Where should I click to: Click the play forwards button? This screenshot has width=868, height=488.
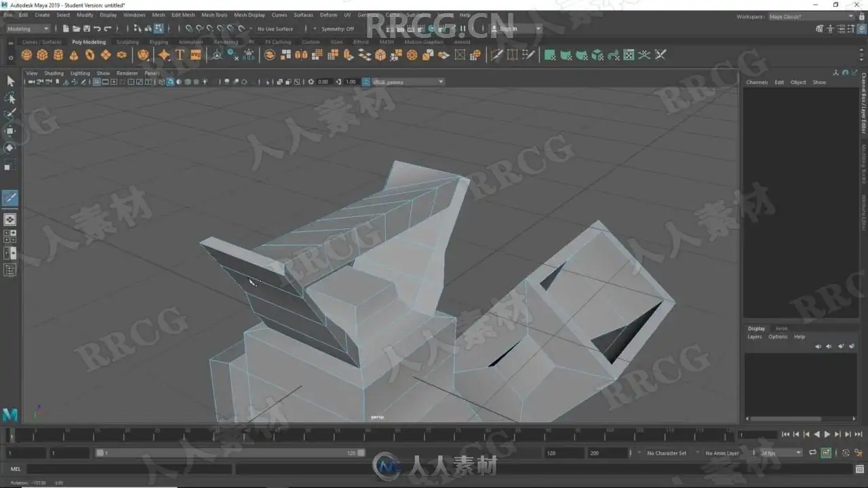click(827, 434)
